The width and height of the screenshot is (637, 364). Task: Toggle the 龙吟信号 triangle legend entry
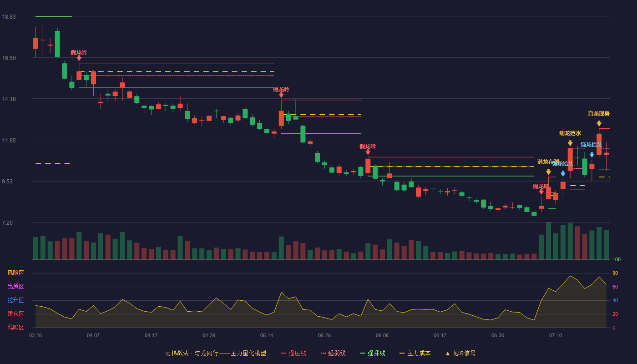tap(460, 353)
